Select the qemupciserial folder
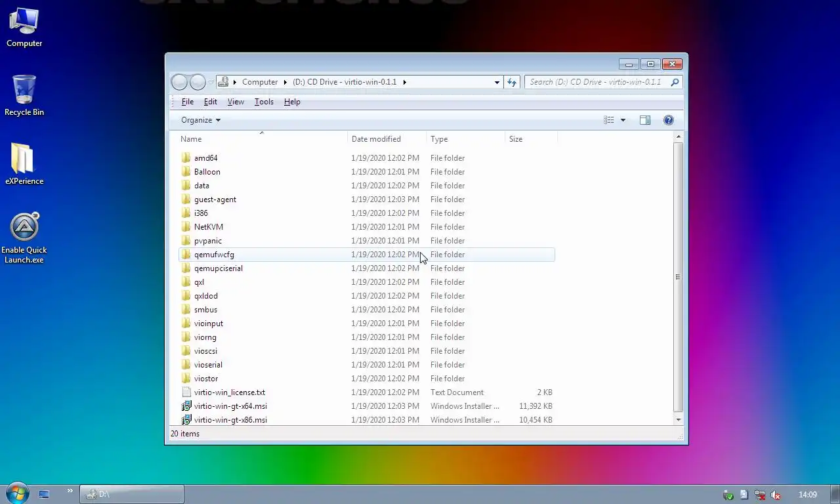The height and width of the screenshot is (504, 840). 218,268
